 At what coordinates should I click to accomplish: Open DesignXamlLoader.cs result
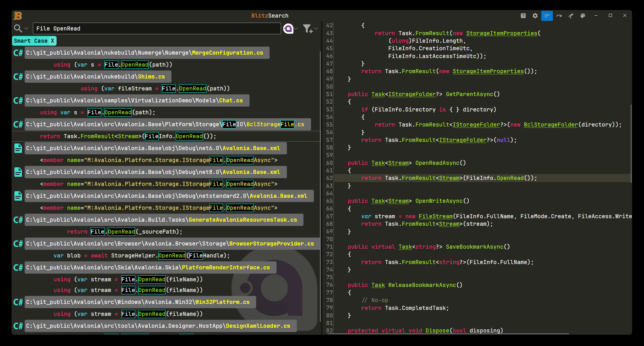(x=161, y=326)
